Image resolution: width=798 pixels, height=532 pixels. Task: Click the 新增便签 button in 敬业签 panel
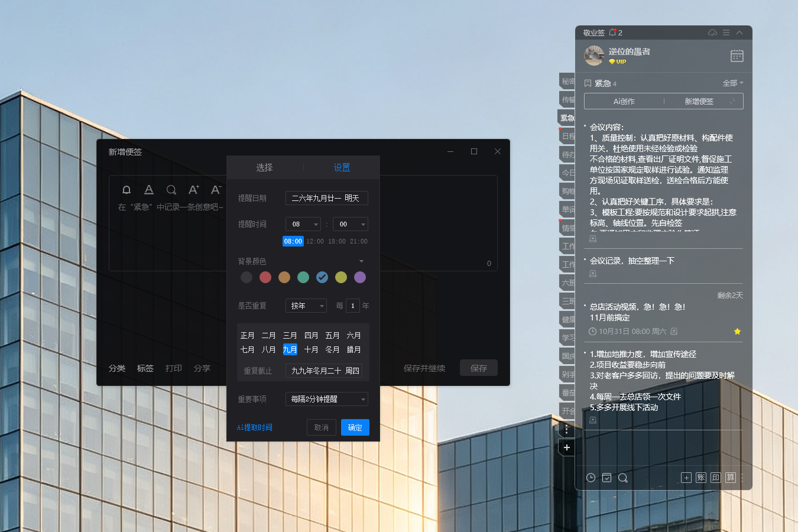coord(699,101)
